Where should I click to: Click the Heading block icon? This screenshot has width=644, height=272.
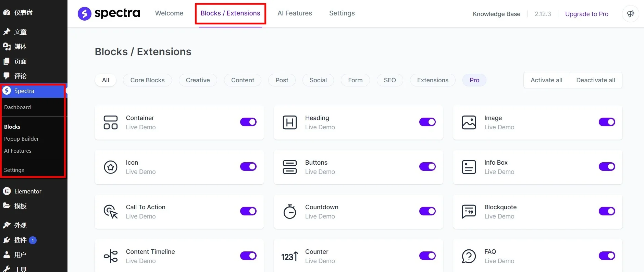290,122
